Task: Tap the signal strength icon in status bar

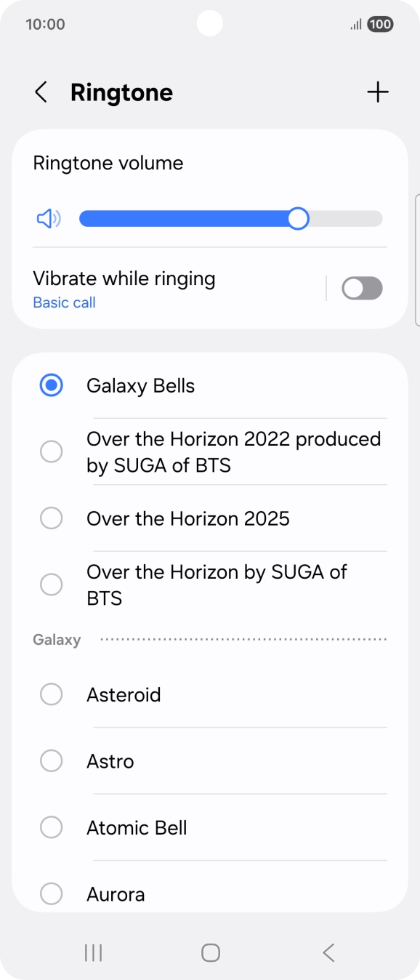Action: 355,24
